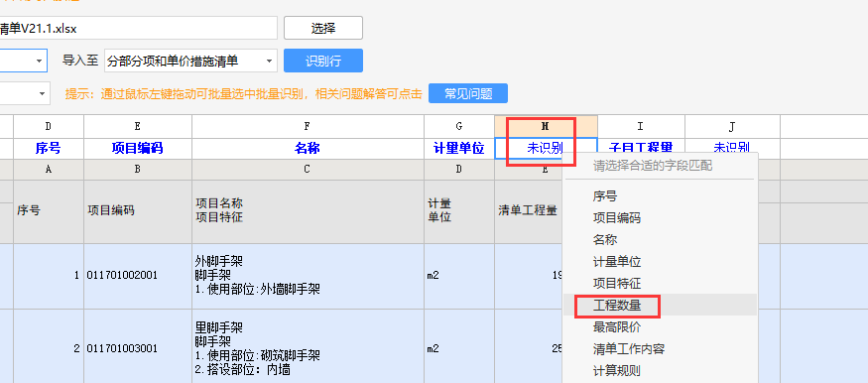The width and height of the screenshot is (868, 383).
Task: Click cell with code 011701002001
Action: click(137, 276)
